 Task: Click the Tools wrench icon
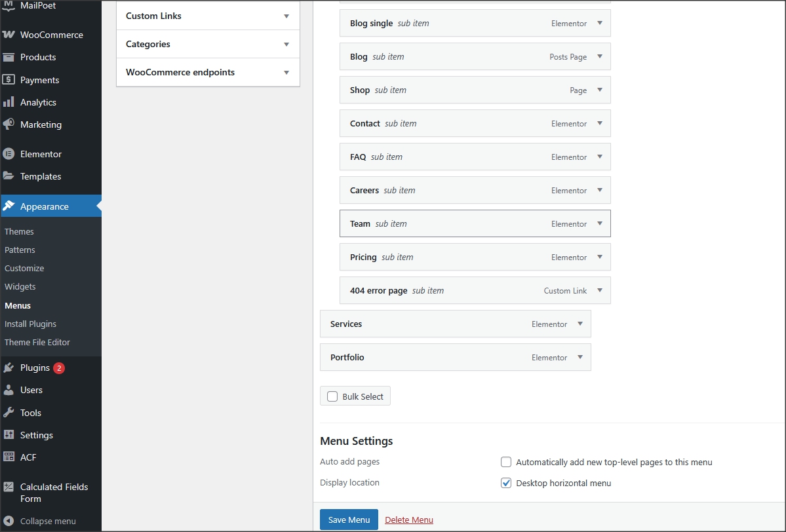[x=9, y=413]
